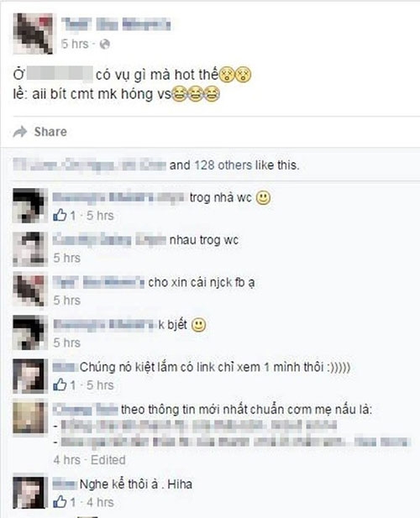420x518 pixels.
Task: Click the Share arrow icon
Action: tap(20, 132)
